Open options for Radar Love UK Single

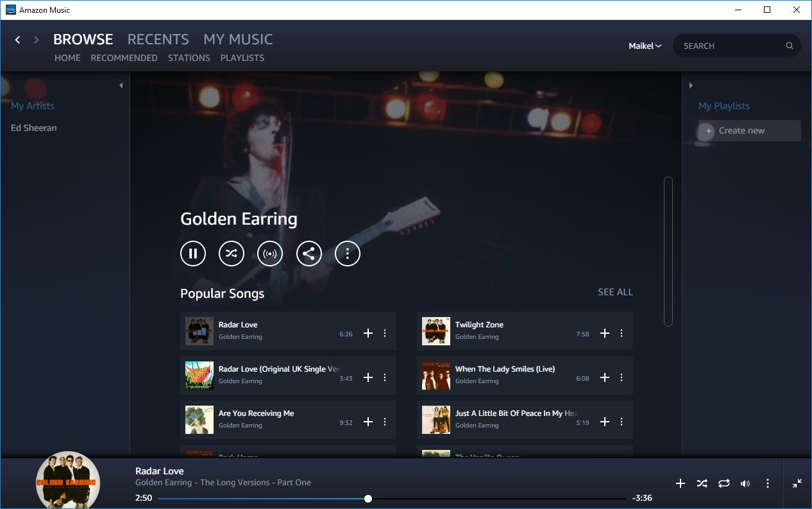[385, 377]
